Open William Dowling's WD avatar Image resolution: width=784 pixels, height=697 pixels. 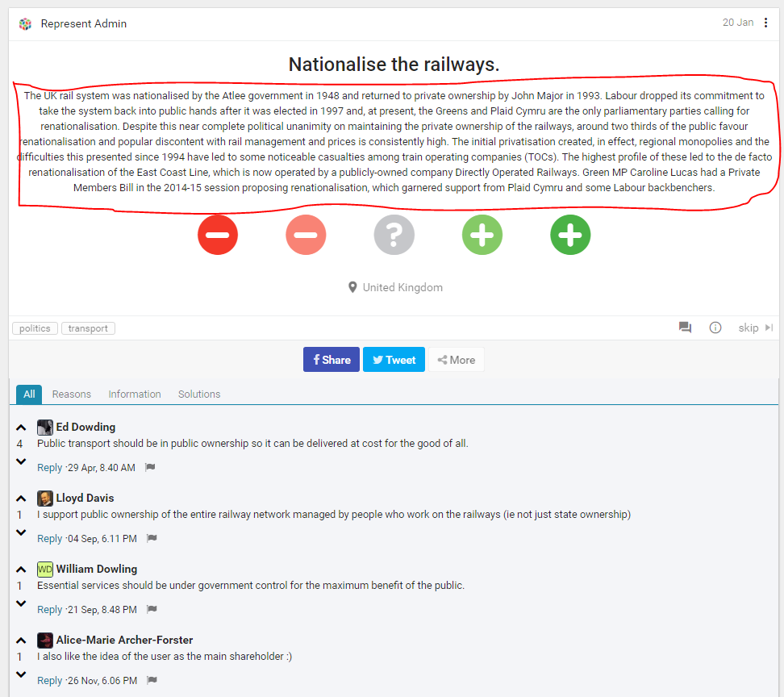45,570
